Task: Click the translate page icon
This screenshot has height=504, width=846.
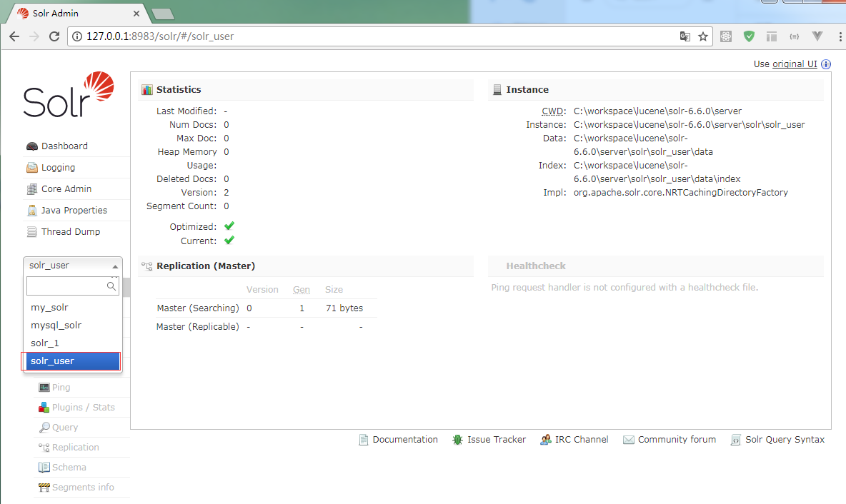Action: tap(685, 36)
